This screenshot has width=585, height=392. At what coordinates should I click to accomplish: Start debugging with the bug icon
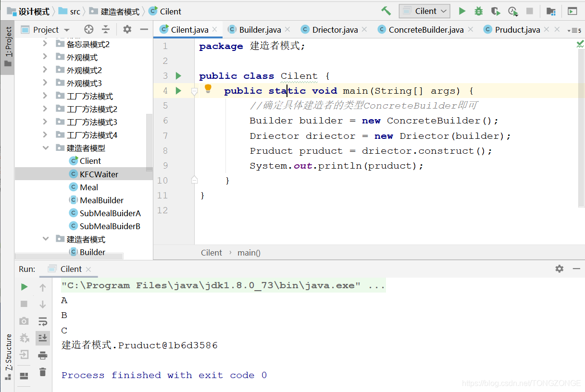(x=478, y=11)
